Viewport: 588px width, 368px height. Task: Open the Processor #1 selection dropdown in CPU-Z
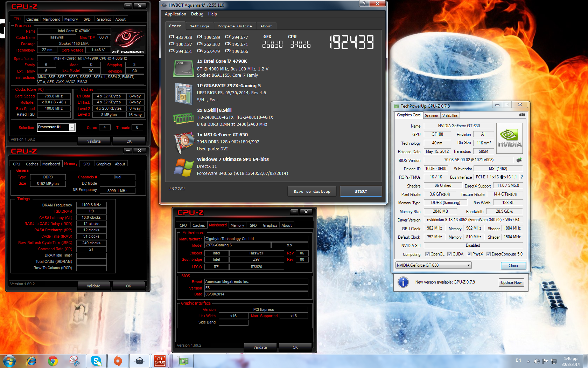pyautogui.click(x=56, y=127)
